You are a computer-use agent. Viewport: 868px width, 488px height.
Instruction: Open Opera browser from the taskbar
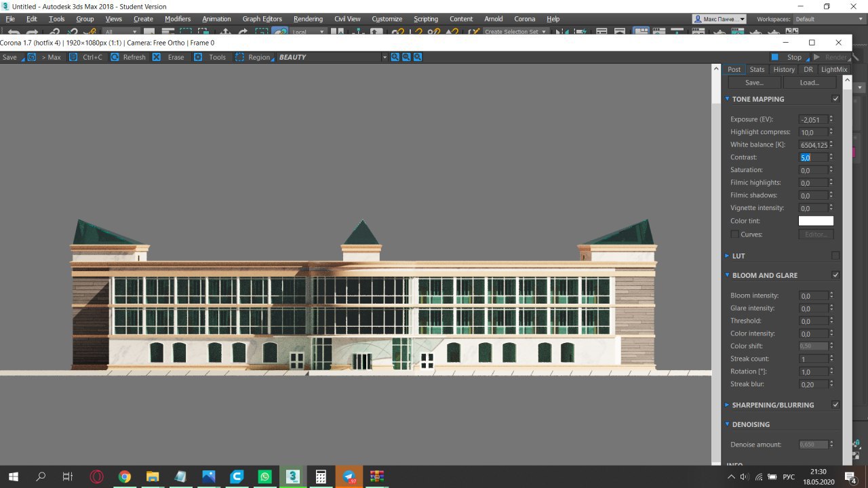(x=96, y=476)
